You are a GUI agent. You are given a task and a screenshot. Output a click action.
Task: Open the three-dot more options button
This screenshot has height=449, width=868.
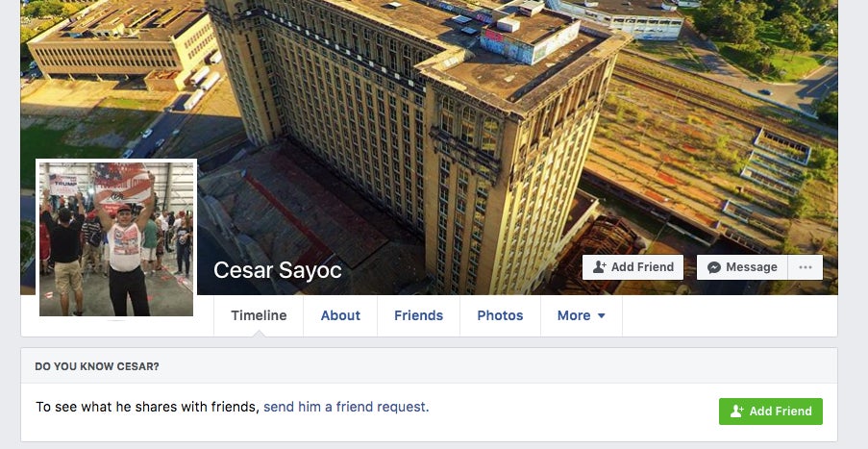coord(806,267)
